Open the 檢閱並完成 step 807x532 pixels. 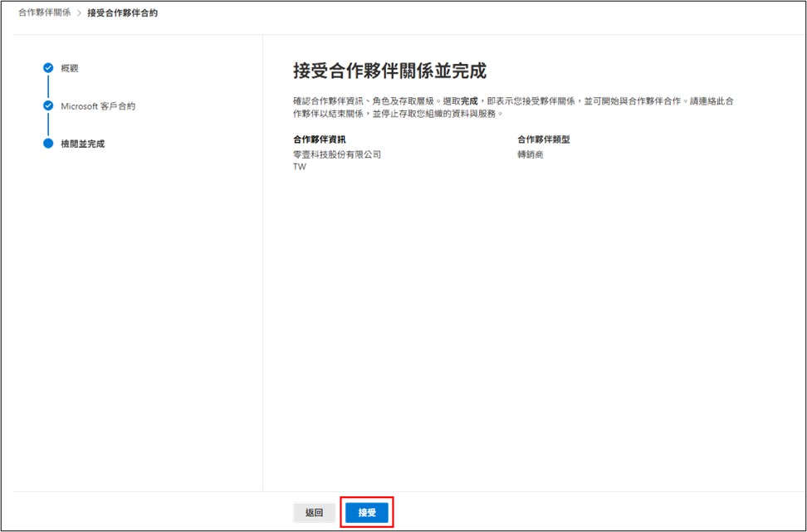click(x=81, y=143)
